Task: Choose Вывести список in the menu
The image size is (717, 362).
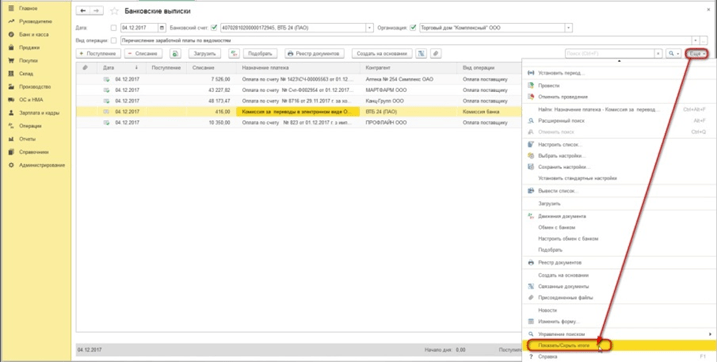Action: 620,191
